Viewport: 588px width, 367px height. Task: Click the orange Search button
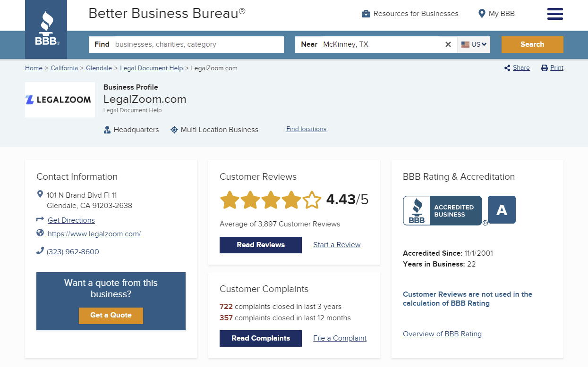[x=532, y=44]
